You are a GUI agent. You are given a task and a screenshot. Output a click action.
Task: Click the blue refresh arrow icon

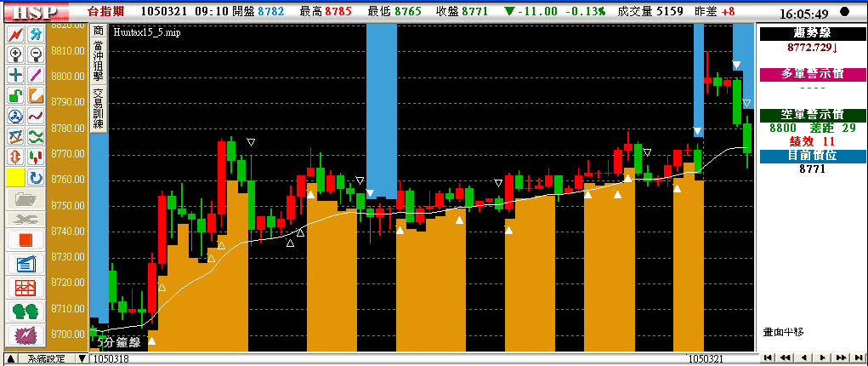pyautogui.click(x=37, y=178)
